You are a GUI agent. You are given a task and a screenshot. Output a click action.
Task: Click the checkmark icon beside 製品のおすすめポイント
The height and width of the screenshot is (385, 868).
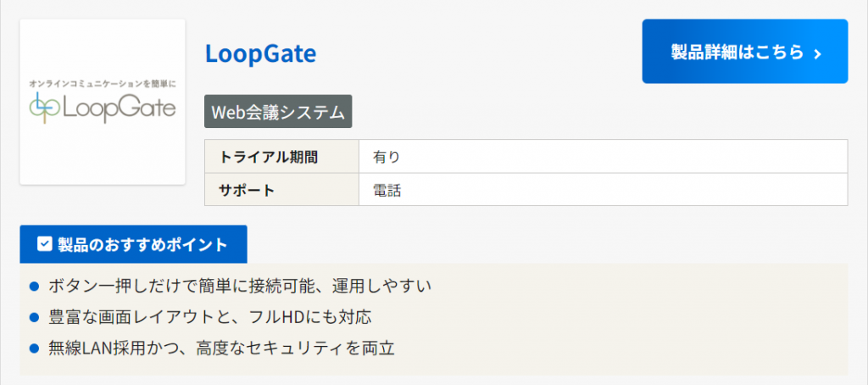[45, 245]
